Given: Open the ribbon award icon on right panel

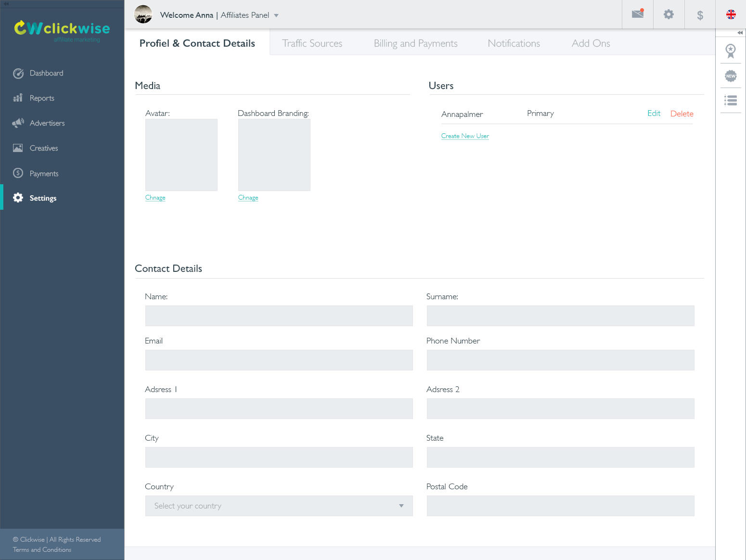Looking at the screenshot, I should coord(731,51).
